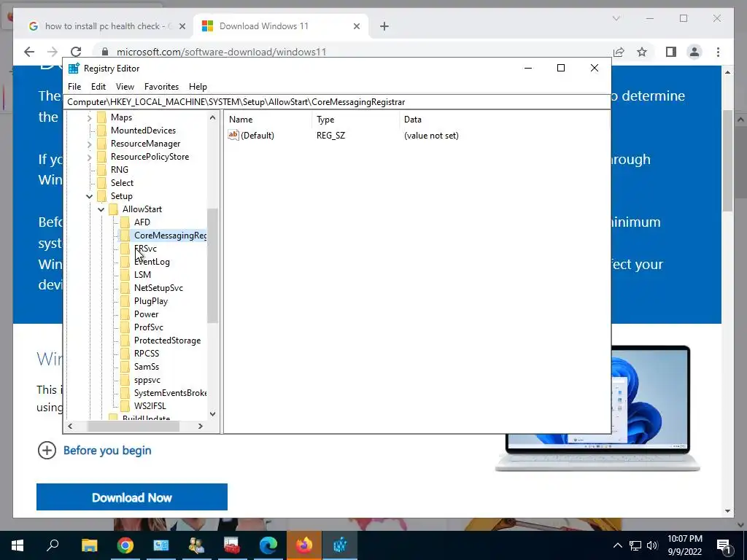Collapse the AllowStart registry key
Screen dimensions: 747x560
pos(101,209)
